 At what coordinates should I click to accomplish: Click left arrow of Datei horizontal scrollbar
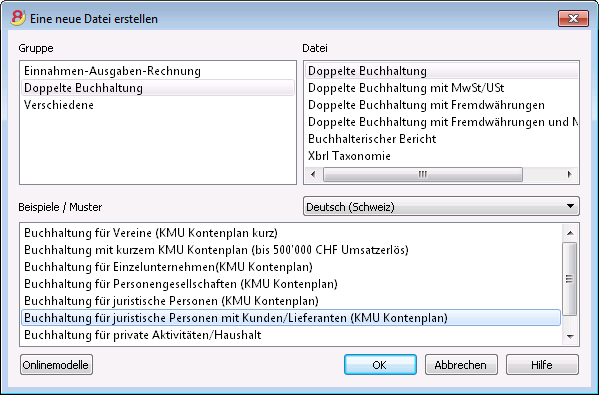[313, 175]
